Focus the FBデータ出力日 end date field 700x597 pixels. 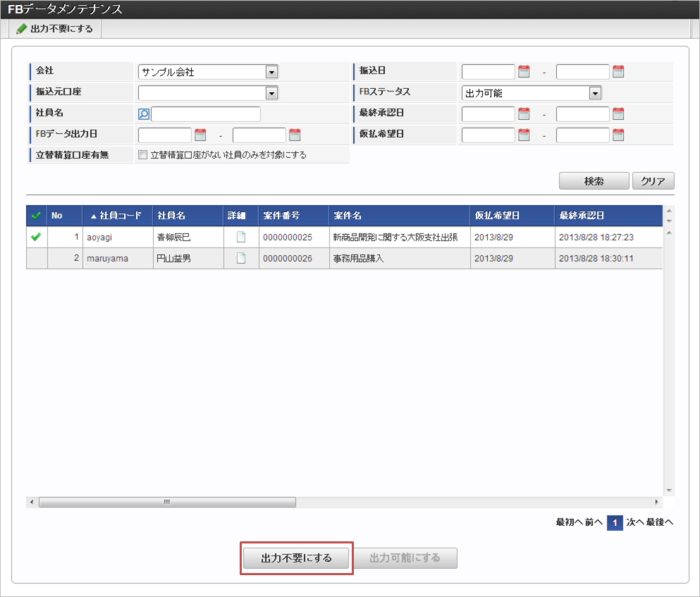(259, 135)
